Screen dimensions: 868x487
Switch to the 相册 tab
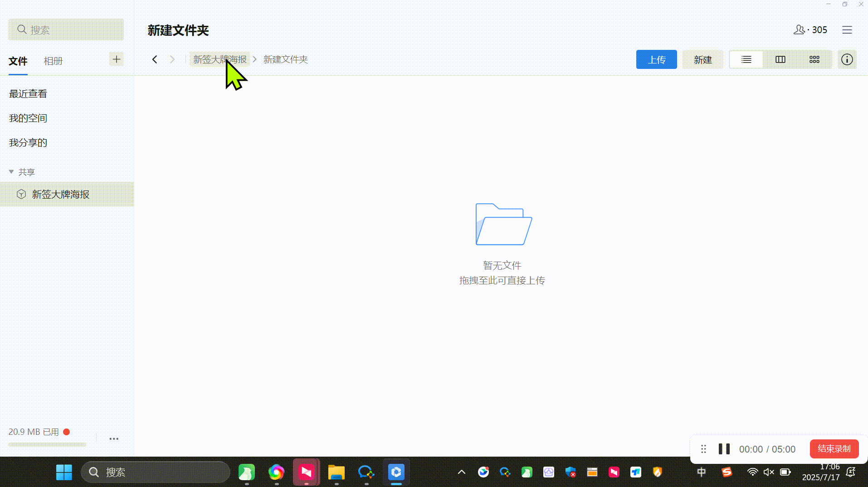tap(53, 61)
